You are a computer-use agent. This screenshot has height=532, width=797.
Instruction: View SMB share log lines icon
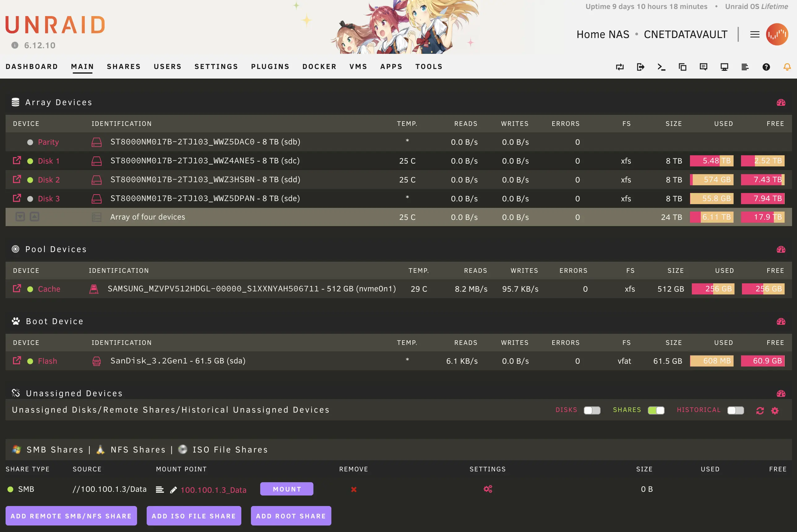(160, 490)
